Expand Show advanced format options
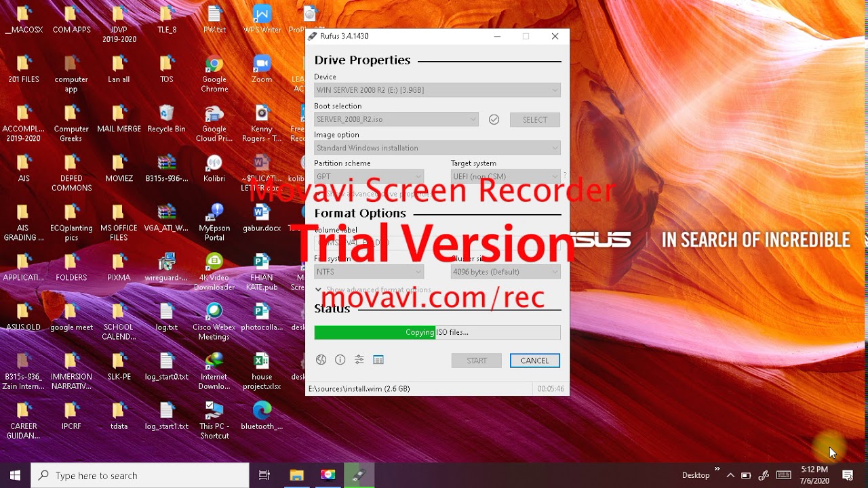 tap(373, 289)
